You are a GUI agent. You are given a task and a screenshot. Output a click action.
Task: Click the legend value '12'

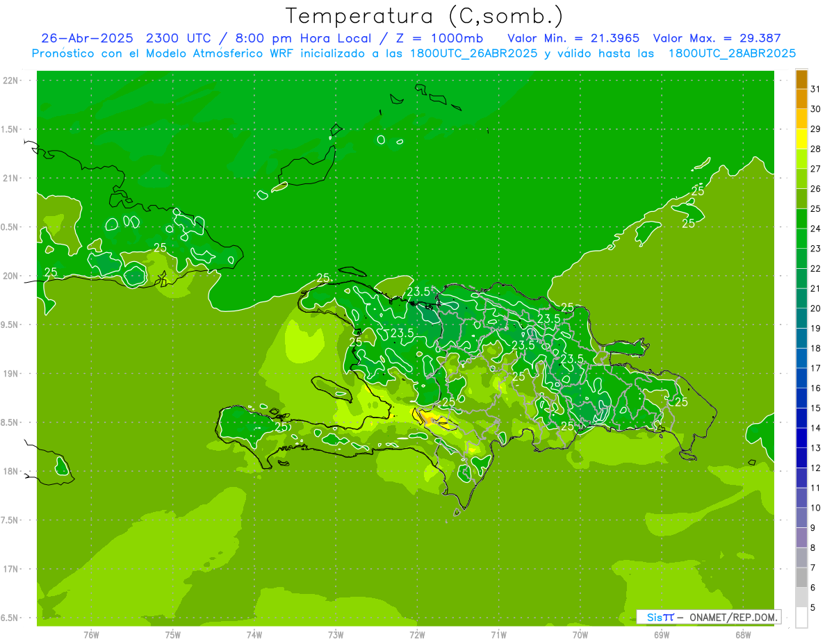click(815, 468)
